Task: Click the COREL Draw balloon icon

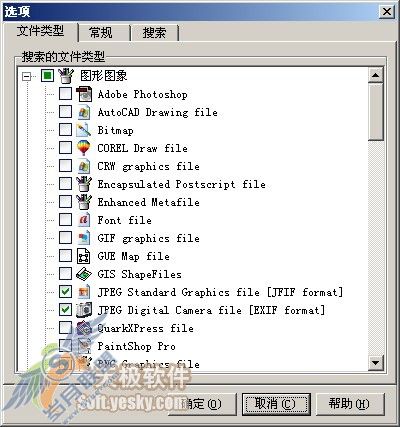Action: [84, 148]
